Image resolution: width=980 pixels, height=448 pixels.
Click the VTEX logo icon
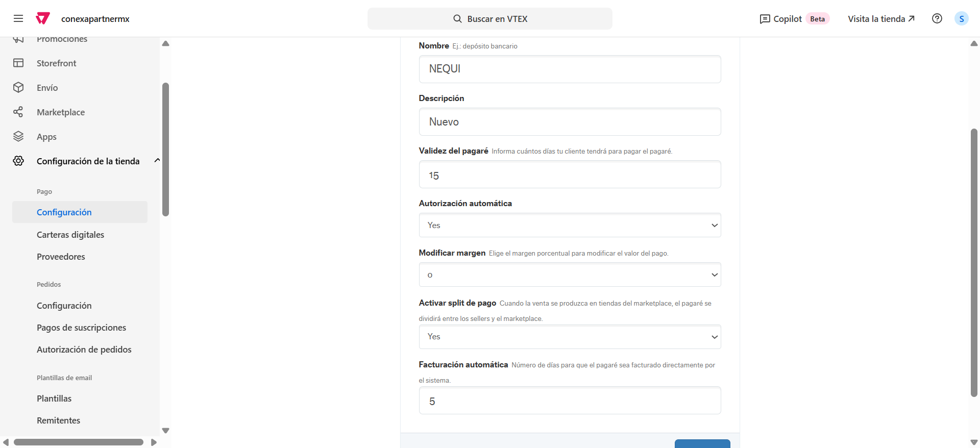click(x=43, y=19)
